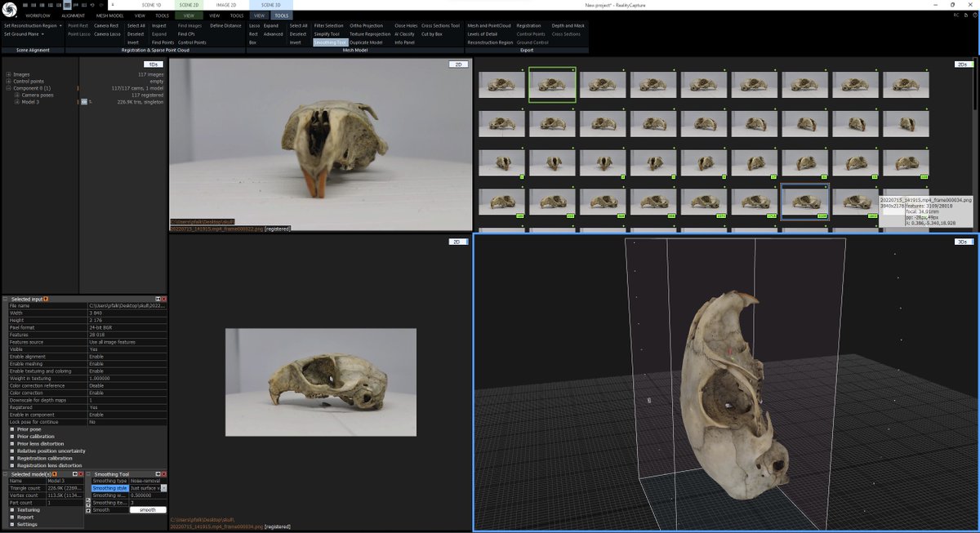This screenshot has height=533, width=980.
Task: Expand the Texturing section of selected model
Action: (12, 510)
